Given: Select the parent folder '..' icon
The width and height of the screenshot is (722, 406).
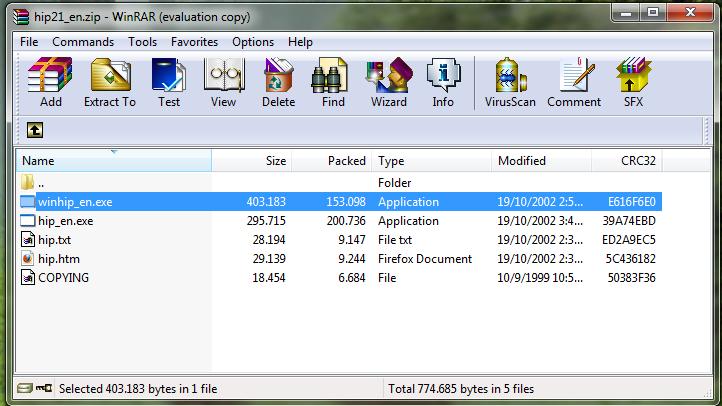Looking at the screenshot, I should (x=27, y=182).
